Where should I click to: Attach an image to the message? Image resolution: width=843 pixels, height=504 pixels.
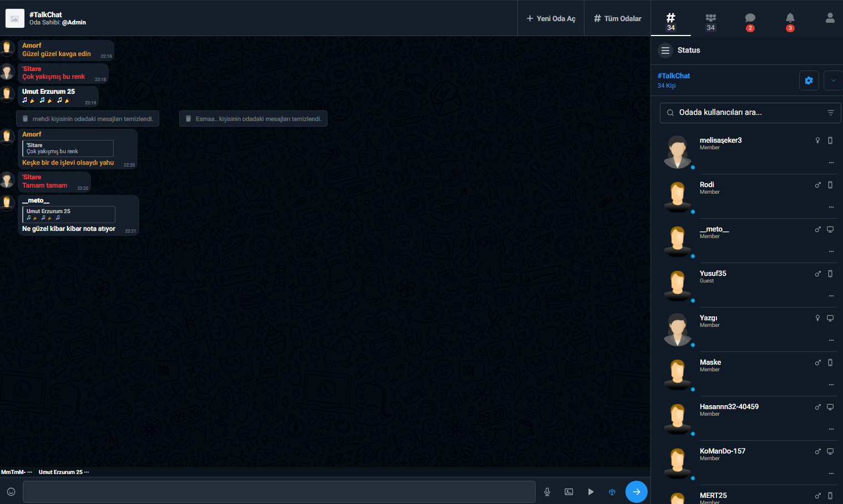click(x=569, y=492)
